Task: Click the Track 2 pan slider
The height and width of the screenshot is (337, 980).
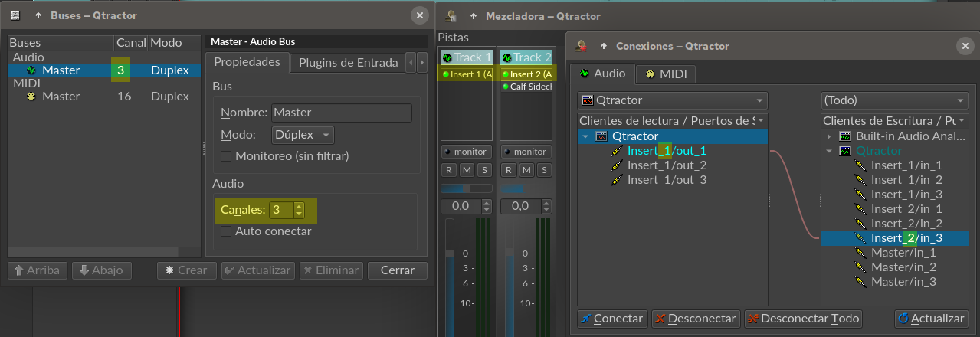Action: tap(526, 188)
